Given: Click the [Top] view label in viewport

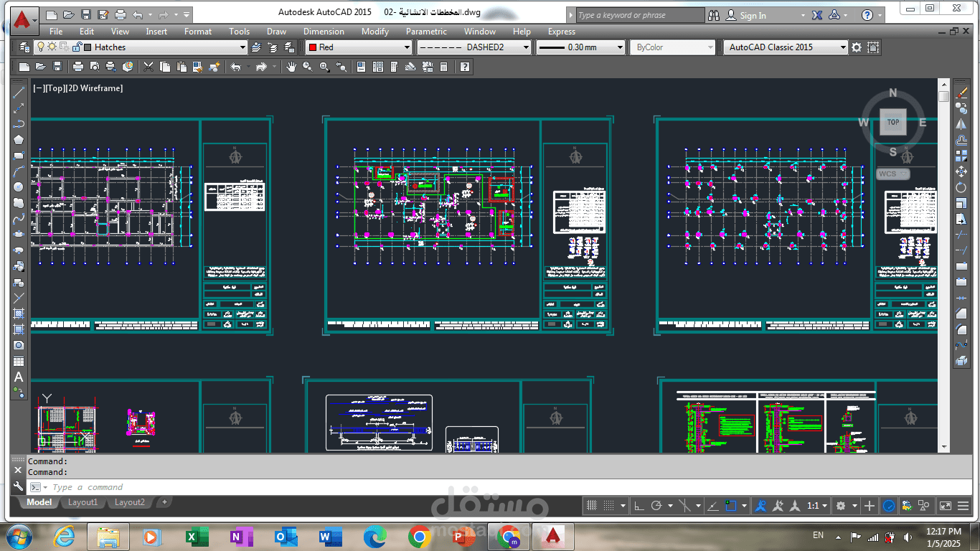Looking at the screenshot, I should coord(56,88).
